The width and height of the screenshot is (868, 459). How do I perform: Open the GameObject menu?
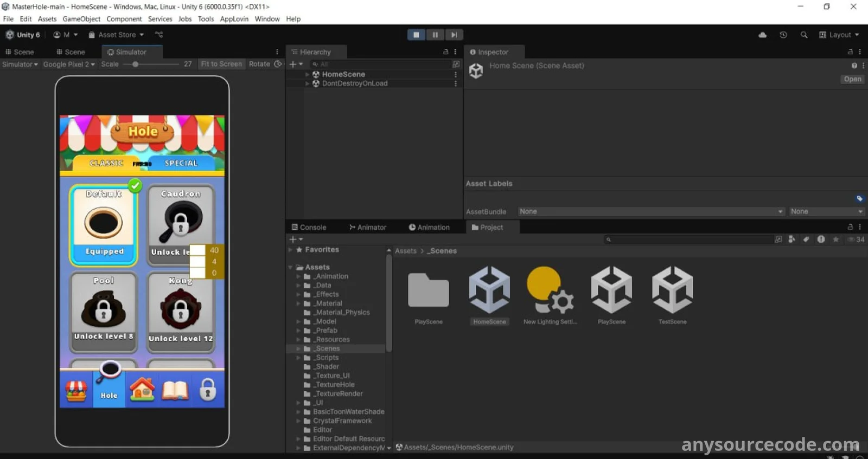(x=81, y=19)
